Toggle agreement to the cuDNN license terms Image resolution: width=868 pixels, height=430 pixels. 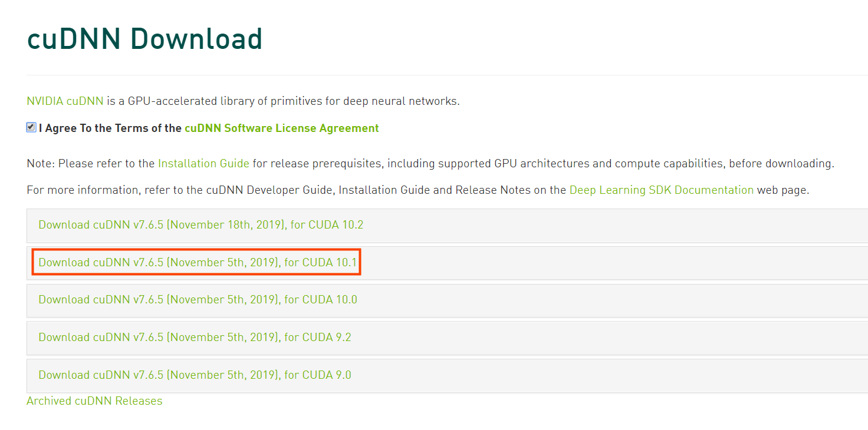pyautogui.click(x=31, y=127)
